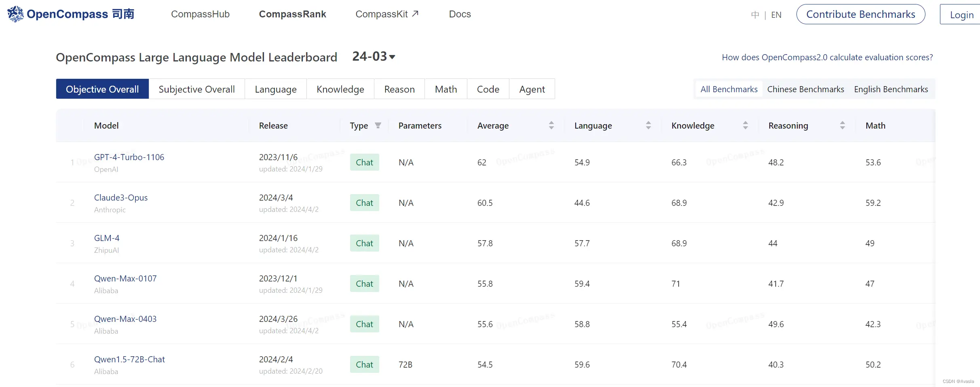Viewport: 980px width, 387px height.
Task: Open GLM-4 model link
Action: pos(107,238)
